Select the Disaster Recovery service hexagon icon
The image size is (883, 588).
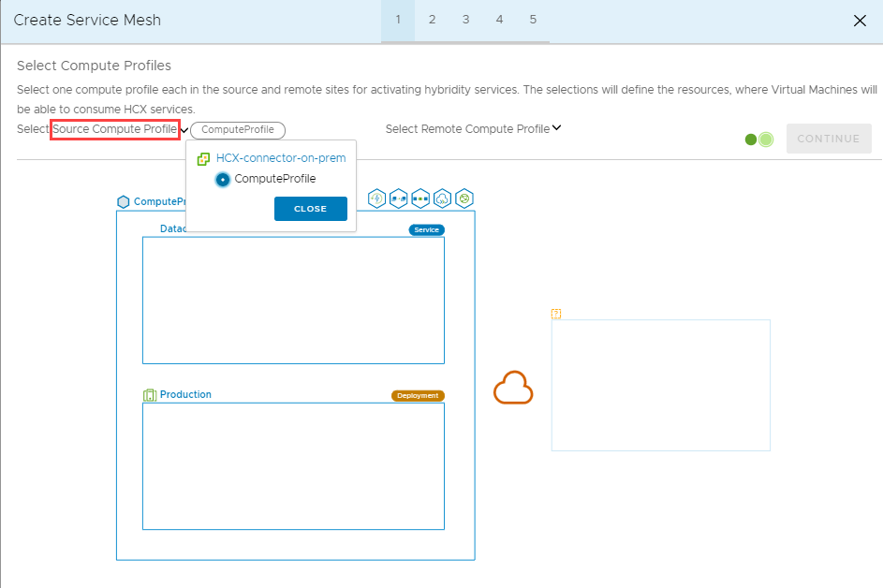coord(376,198)
